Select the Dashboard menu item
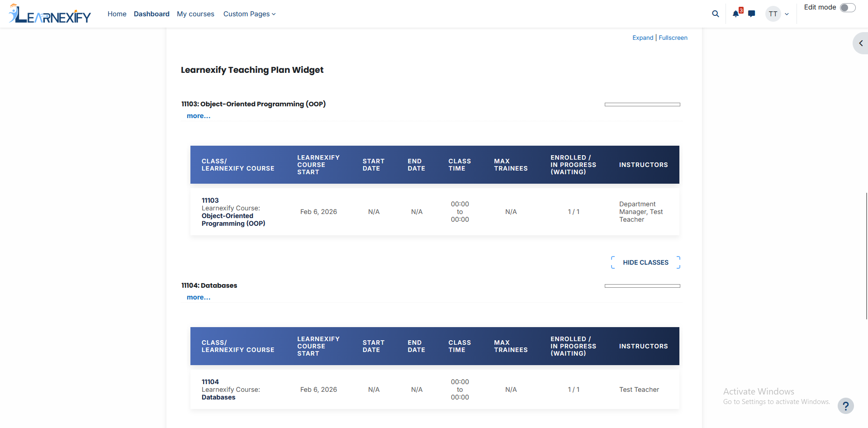 [x=152, y=14]
